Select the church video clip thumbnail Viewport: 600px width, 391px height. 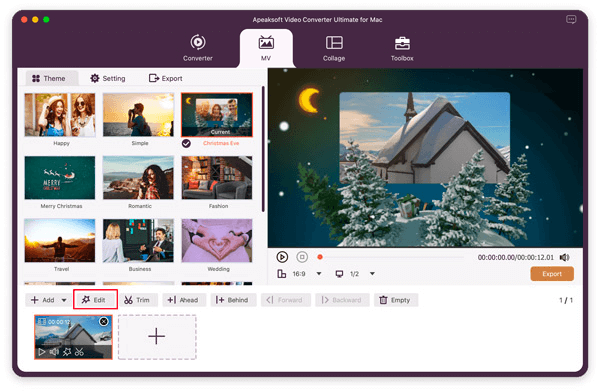click(x=73, y=337)
